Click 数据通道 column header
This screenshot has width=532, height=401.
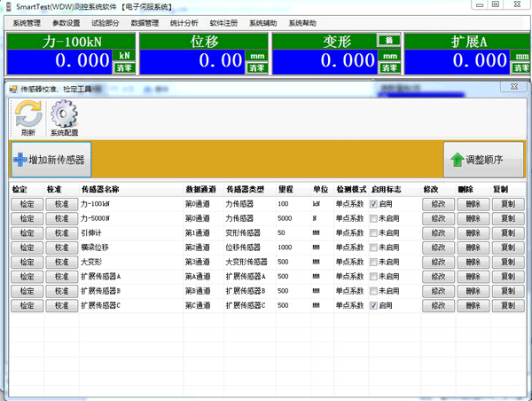point(204,190)
